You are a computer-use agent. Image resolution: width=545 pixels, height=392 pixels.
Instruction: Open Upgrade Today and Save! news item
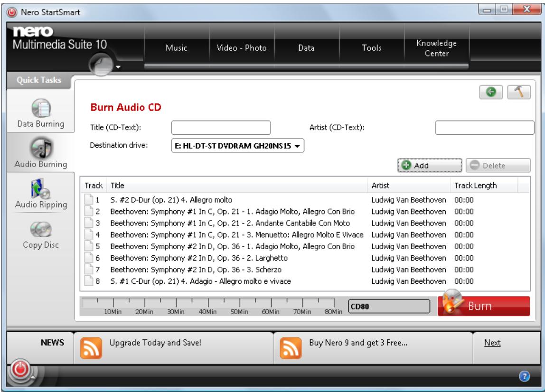click(155, 343)
